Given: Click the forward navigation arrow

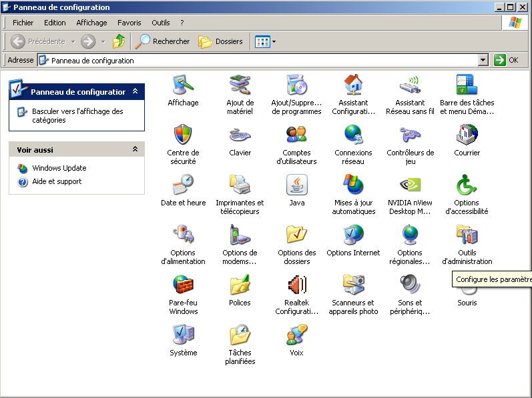Looking at the screenshot, I should coord(88,41).
